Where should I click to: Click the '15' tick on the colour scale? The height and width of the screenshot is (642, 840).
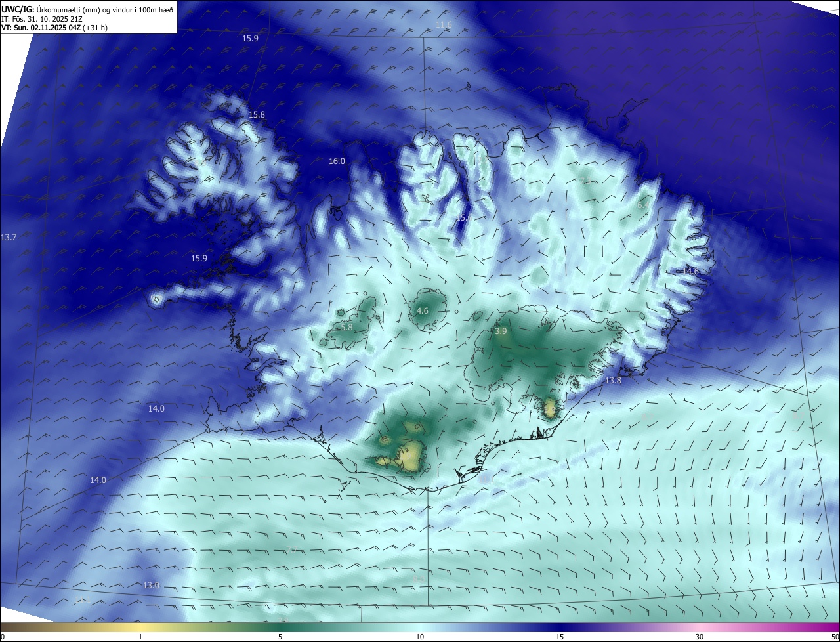(560, 637)
